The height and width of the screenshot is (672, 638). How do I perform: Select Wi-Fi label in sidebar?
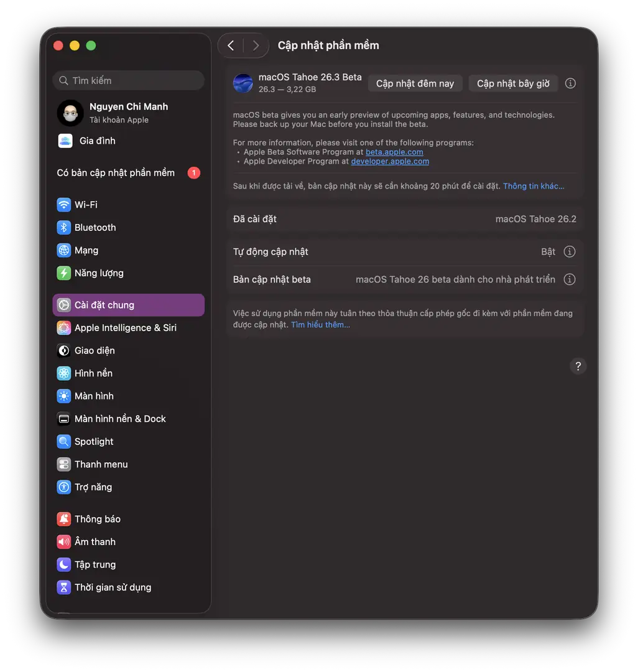coord(86,205)
